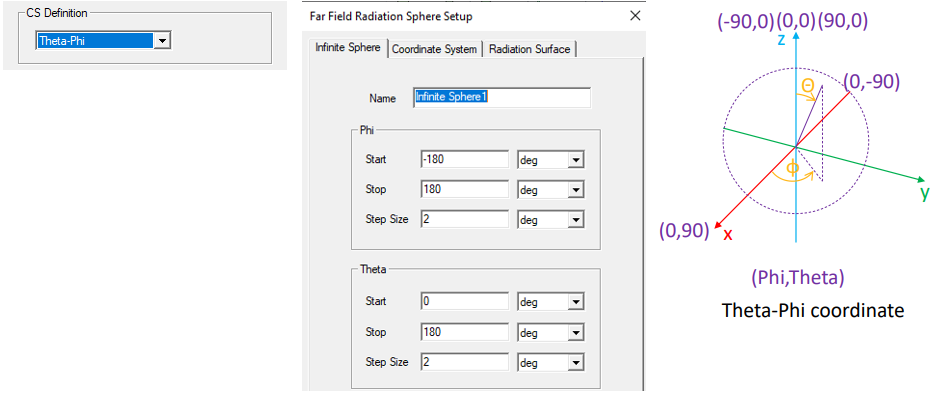The height and width of the screenshot is (393, 933).
Task: Click the Phi Step Size field
Action: point(465,219)
